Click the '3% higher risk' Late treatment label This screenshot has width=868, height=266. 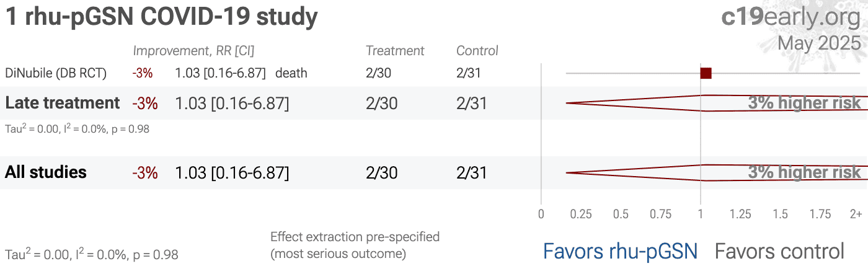tap(805, 103)
